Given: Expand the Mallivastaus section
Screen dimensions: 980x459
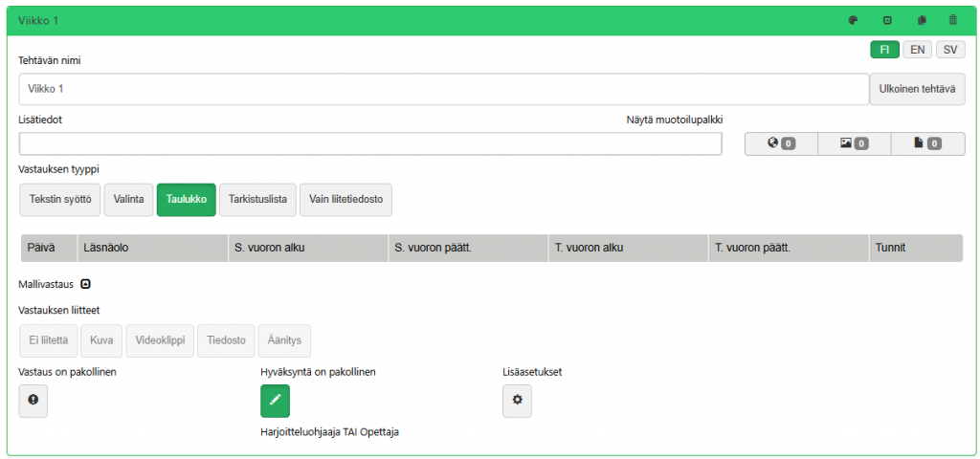Looking at the screenshot, I should [85, 284].
